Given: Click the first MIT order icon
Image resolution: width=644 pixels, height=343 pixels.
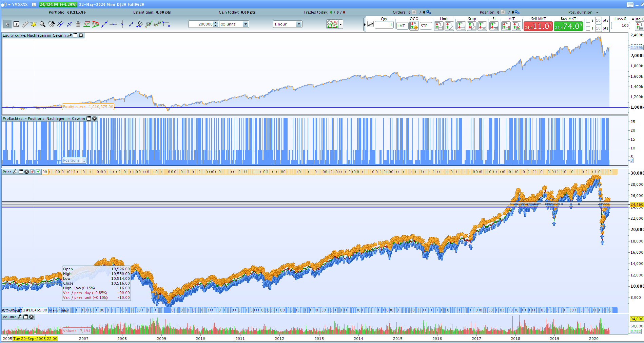Looking at the screenshot, I should point(506,26).
